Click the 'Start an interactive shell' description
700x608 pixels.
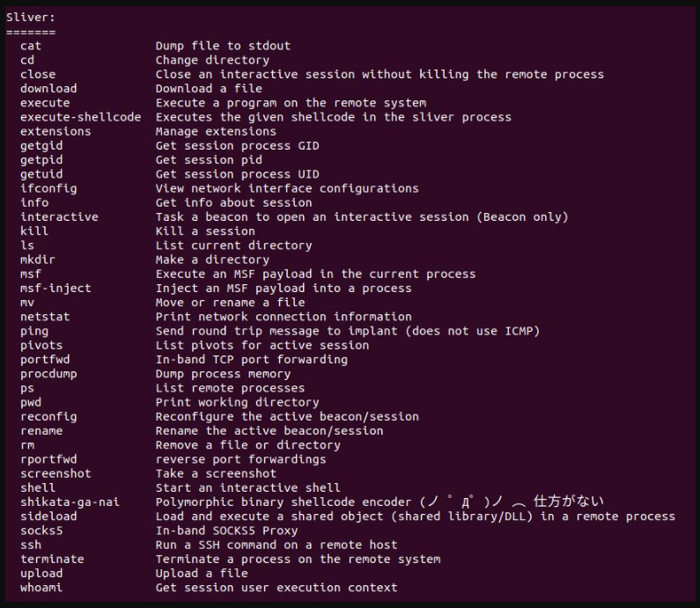pos(247,487)
